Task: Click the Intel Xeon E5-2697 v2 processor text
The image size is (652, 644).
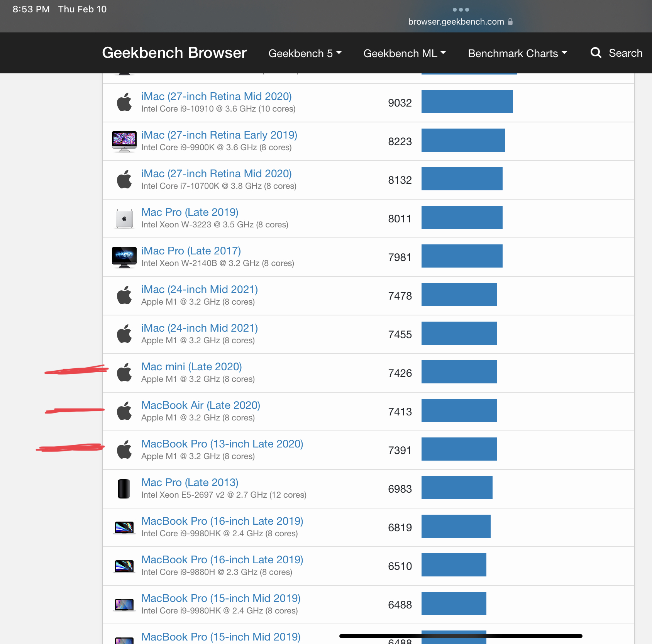Action: (224, 495)
